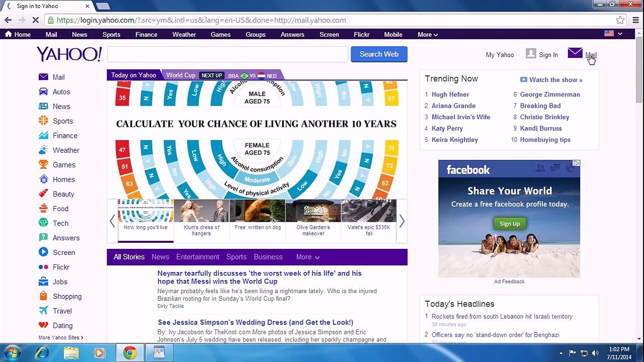Open the Klum's dress of hangers thumbnail
644x362 pixels.
201,219
